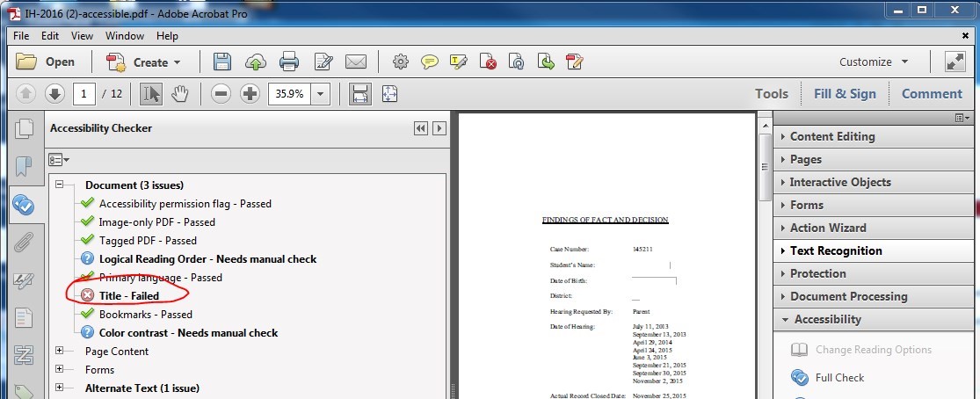Go to the next page arrow

(x=54, y=93)
